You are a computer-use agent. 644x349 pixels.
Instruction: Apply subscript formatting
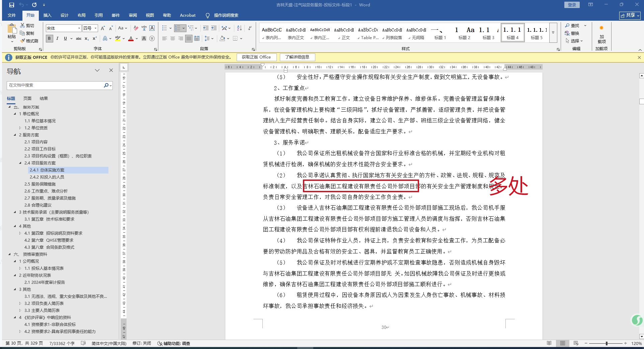87,38
